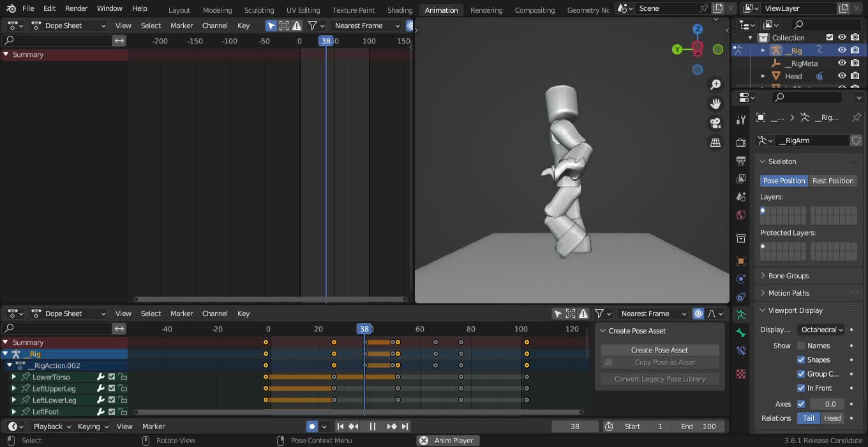Hide the __Rig object in outliner
The height and width of the screenshot is (447, 868).
[842, 50]
